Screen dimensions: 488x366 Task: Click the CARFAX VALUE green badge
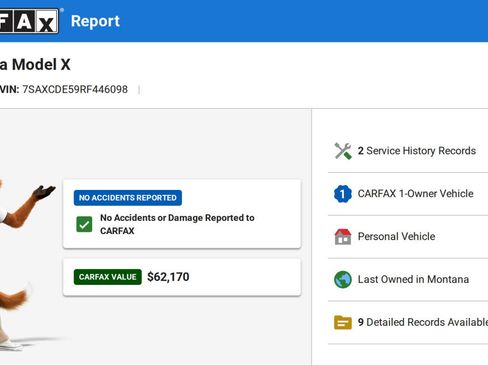coord(108,277)
